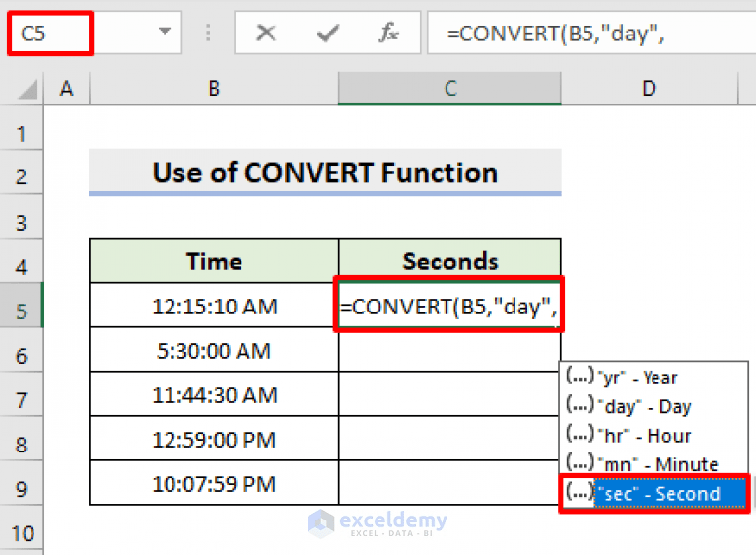Select empty Seconds cell beside 5:30:00 AM
This screenshot has height=555, width=756.
(449, 350)
